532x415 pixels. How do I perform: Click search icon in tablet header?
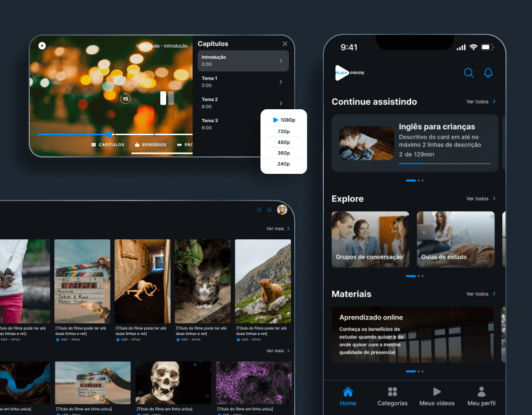coord(259,209)
